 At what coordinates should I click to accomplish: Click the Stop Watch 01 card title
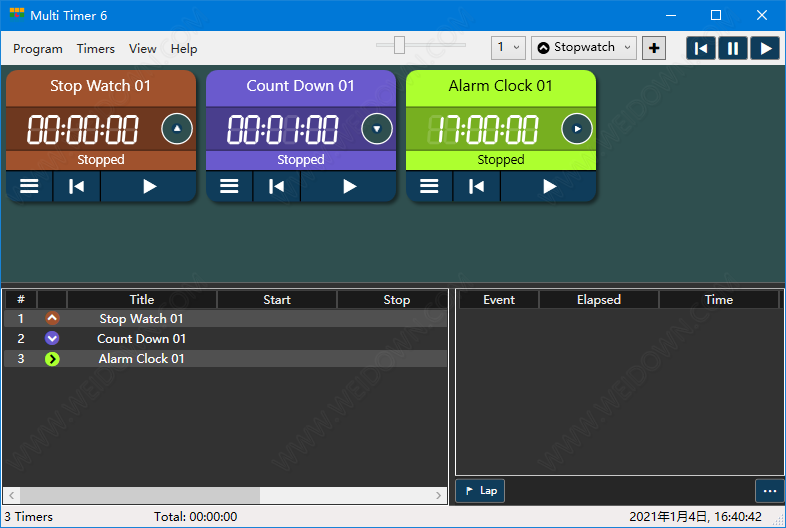pos(100,86)
